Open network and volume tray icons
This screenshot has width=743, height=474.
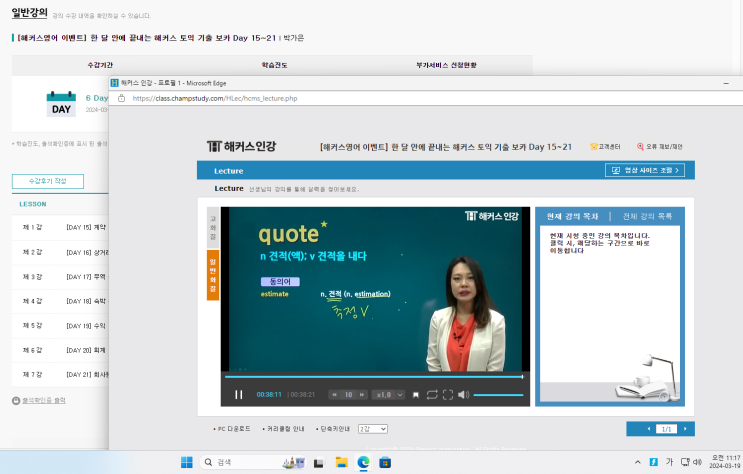(691, 462)
